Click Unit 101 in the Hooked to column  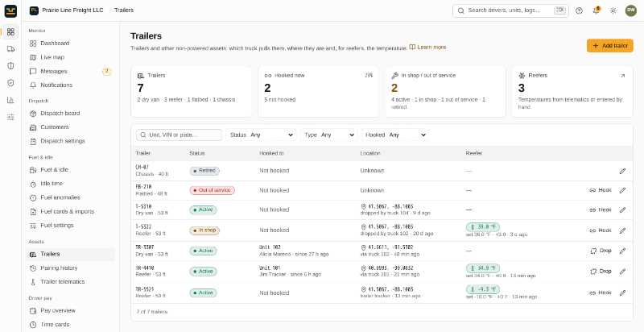[x=270, y=268]
